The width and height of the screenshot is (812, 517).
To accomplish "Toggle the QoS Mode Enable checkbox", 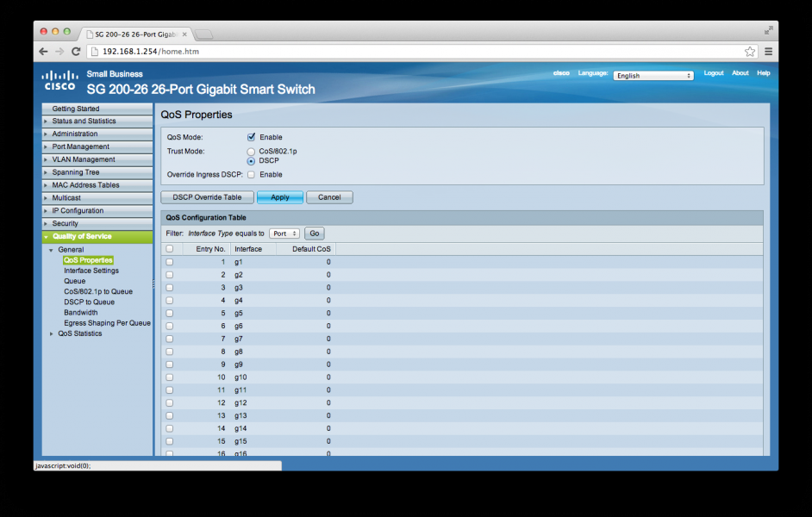I will tap(252, 137).
